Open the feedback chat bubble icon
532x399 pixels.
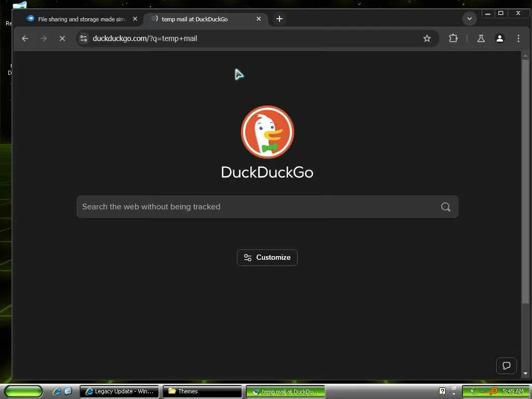(x=506, y=366)
